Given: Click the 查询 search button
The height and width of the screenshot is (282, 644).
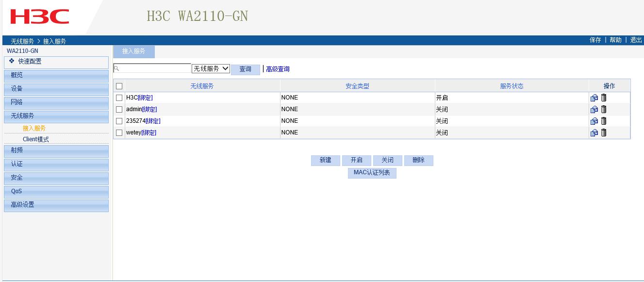Looking at the screenshot, I should (246, 69).
